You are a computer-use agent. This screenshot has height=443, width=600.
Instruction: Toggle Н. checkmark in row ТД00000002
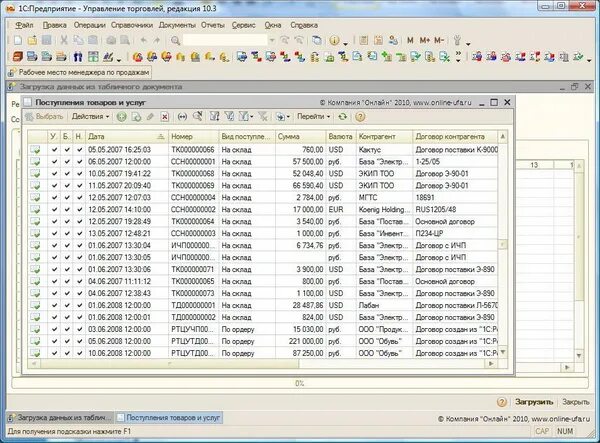point(79,317)
